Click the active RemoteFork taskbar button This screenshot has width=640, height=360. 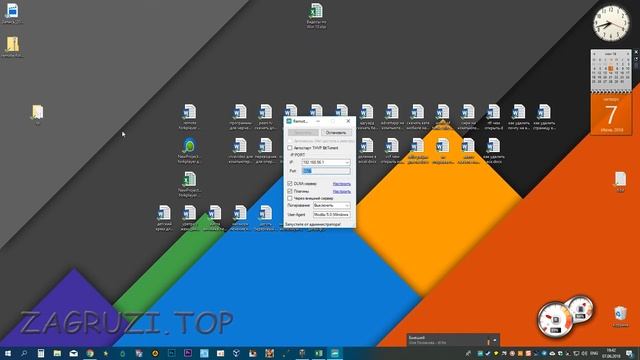335,353
